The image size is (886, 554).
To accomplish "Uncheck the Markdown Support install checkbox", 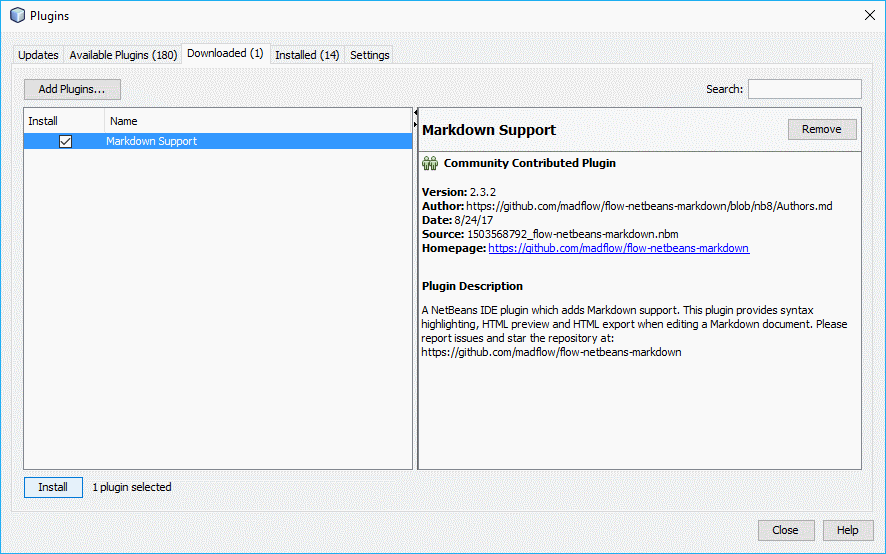I will coord(66,141).
